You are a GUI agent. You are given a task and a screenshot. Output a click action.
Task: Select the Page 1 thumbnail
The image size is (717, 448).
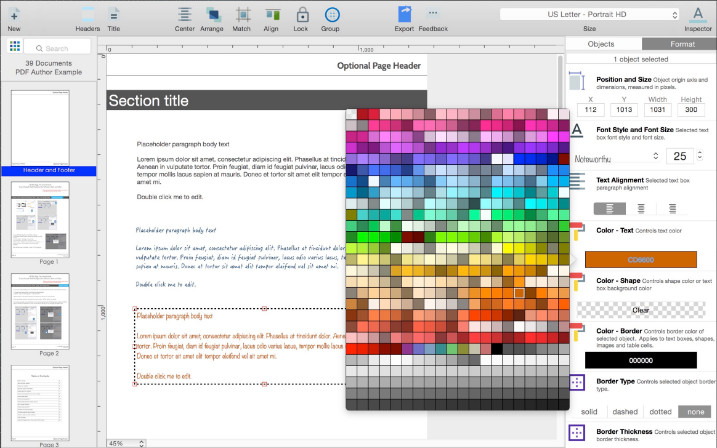(40, 219)
